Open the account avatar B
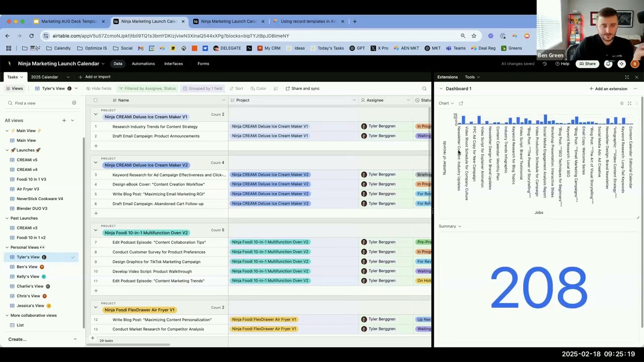Image resolution: width=644 pixels, height=362 pixels. pyautogui.click(x=635, y=64)
